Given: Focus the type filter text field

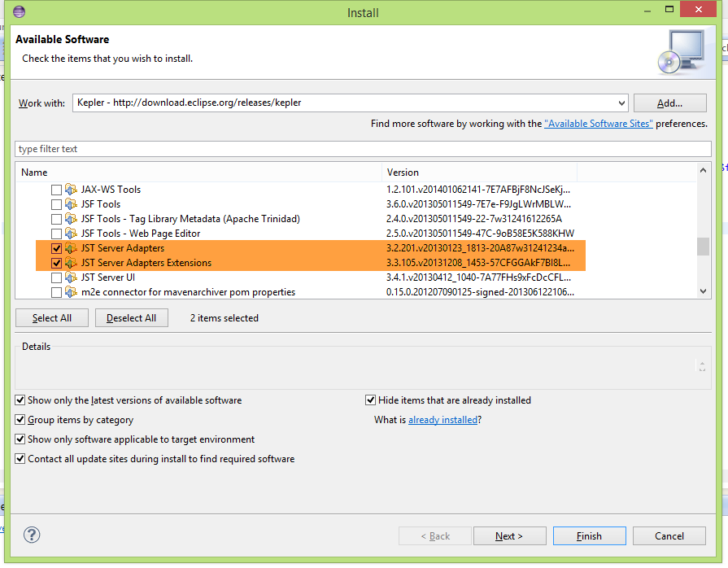Looking at the screenshot, I should pyautogui.click(x=363, y=149).
